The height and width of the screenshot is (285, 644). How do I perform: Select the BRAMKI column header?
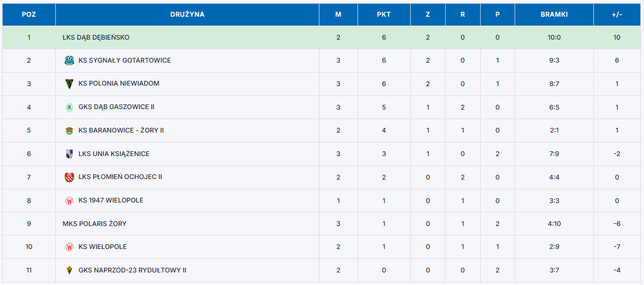[x=554, y=15]
